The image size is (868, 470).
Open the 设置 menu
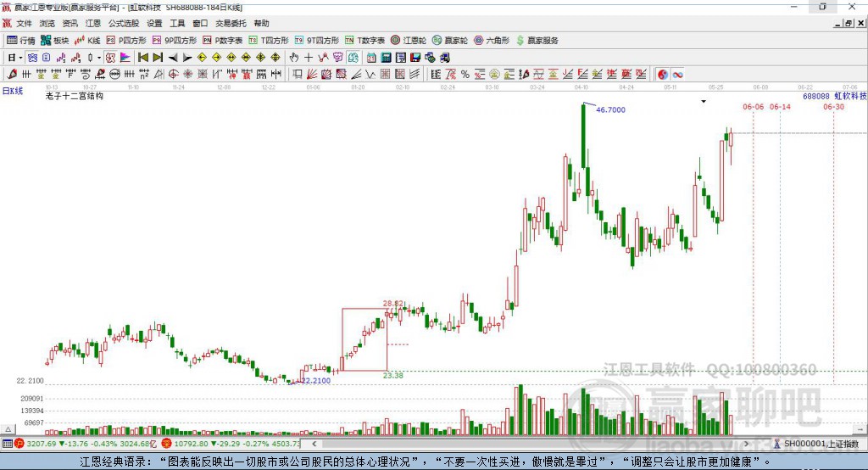[x=154, y=23]
